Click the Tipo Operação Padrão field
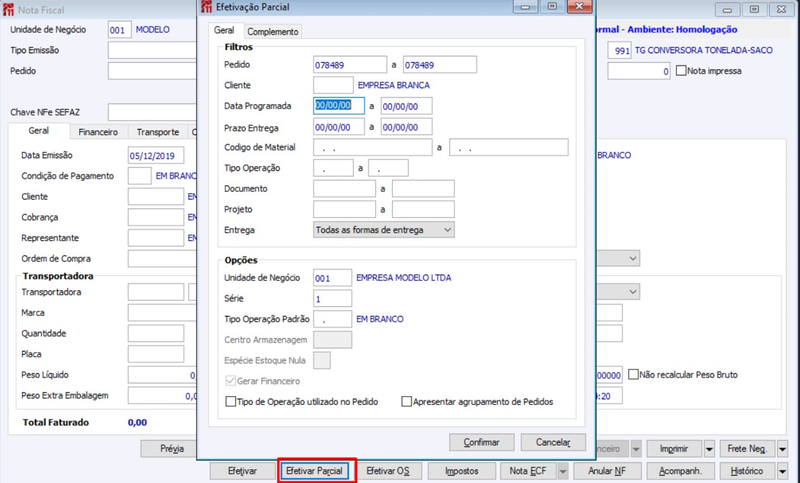The image size is (800, 483). [x=332, y=319]
